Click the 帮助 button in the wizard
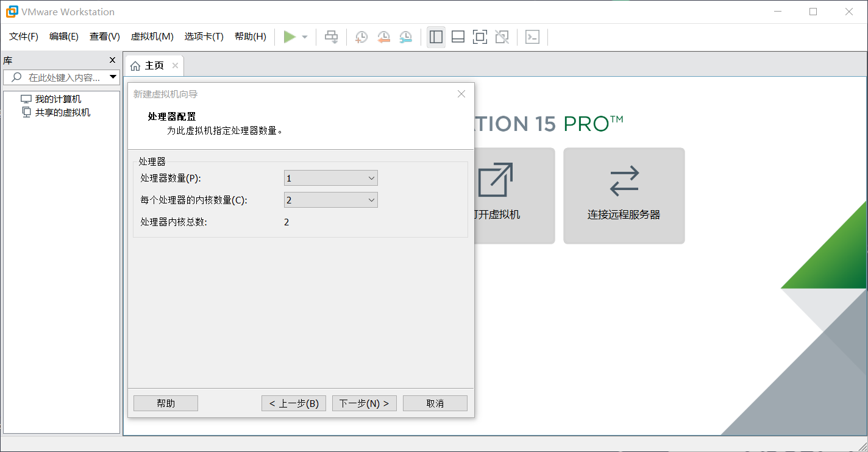The height and width of the screenshot is (452, 868). 166,403
